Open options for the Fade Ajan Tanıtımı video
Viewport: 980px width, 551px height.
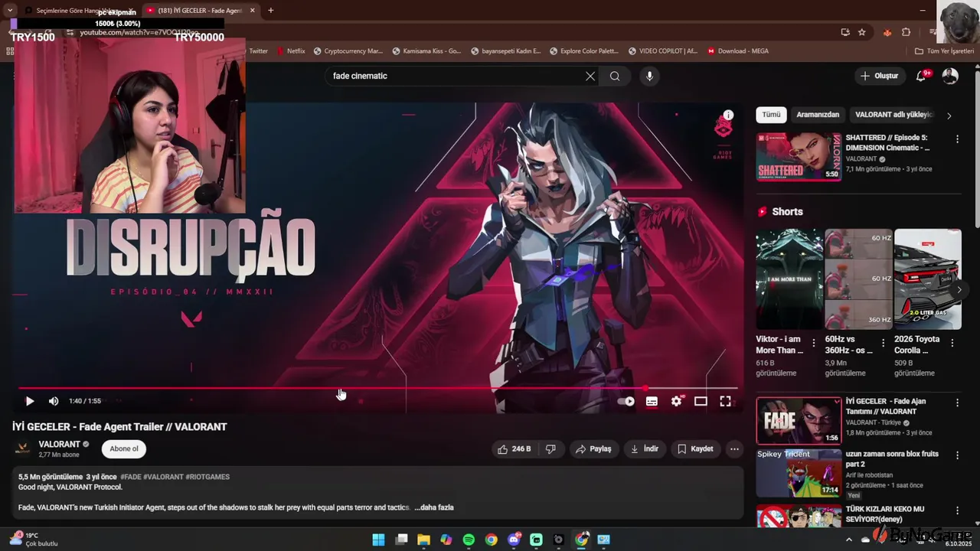point(957,403)
